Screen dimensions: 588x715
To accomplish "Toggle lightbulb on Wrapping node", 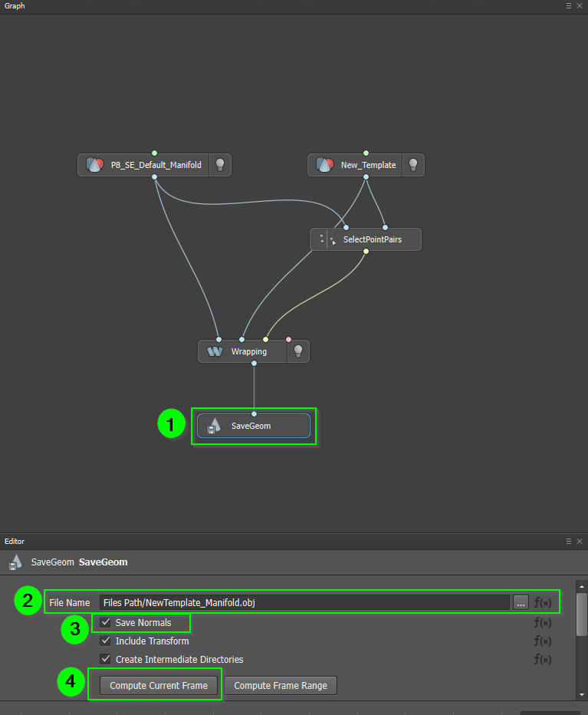I will [x=298, y=351].
